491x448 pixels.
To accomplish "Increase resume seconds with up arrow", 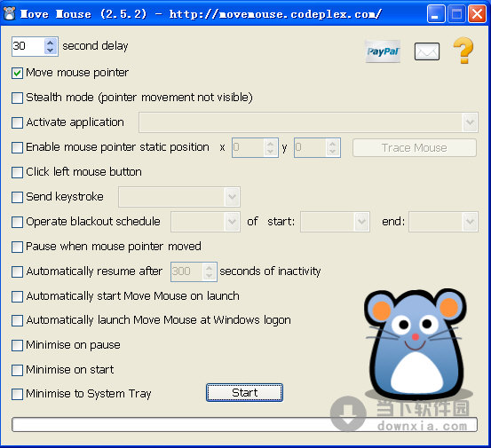I will coord(210,268).
